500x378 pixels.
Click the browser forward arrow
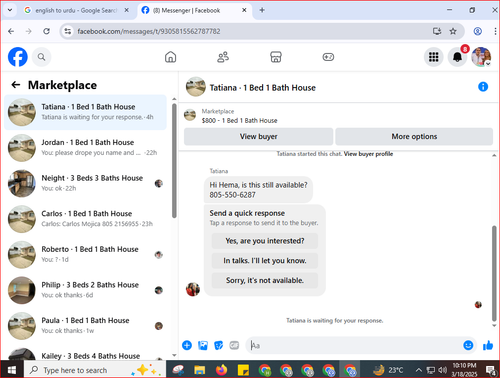click(29, 31)
